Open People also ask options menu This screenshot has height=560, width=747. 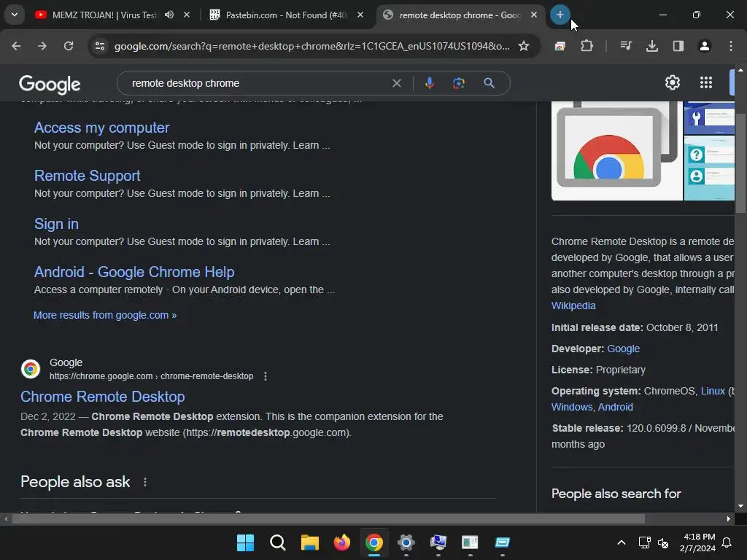145,482
